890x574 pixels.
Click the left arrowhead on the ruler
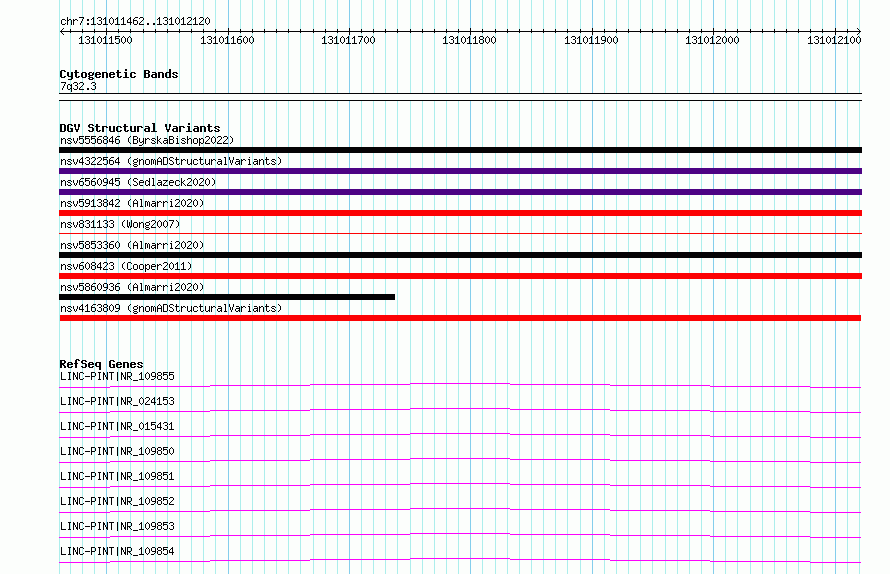[x=62, y=32]
